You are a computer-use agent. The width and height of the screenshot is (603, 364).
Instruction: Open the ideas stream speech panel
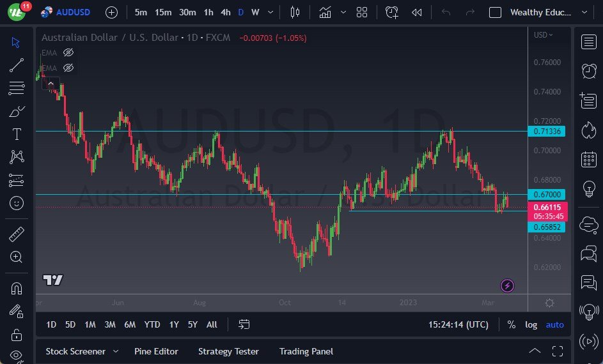589,283
